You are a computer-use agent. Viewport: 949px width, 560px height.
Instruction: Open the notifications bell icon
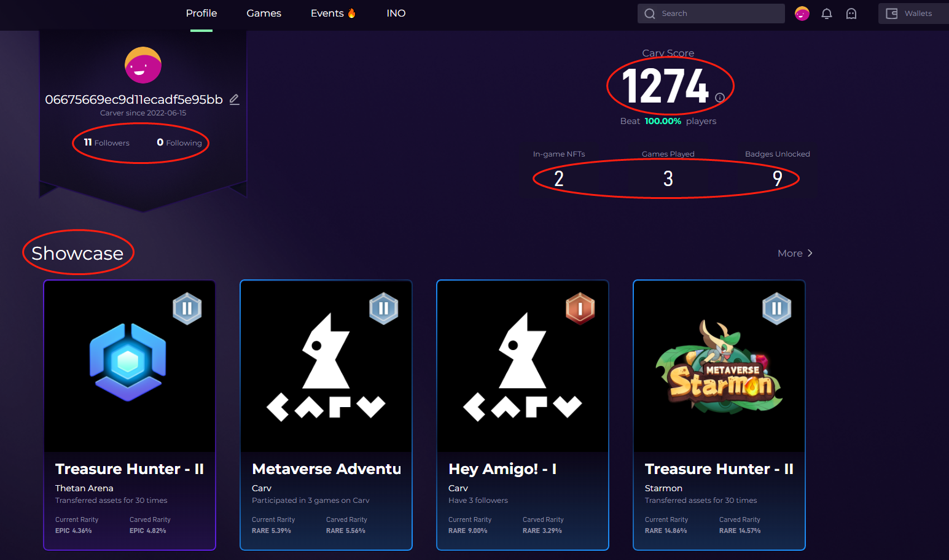827,14
